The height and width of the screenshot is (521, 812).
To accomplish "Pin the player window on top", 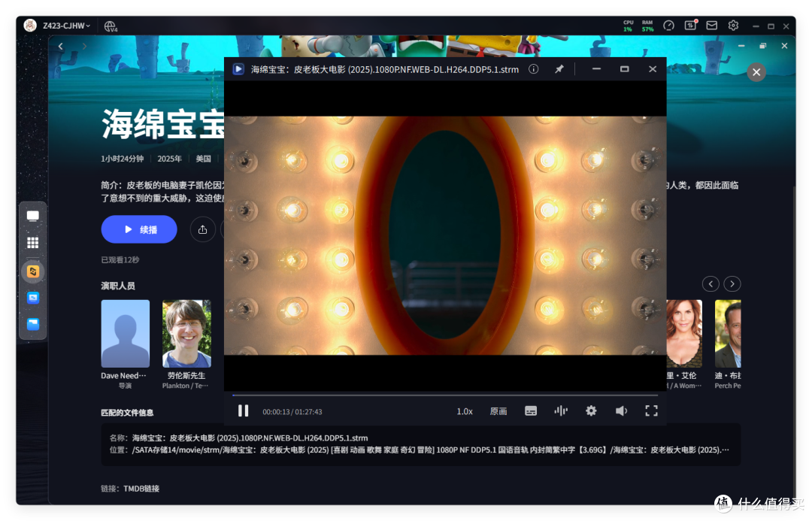I will coord(559,69).
